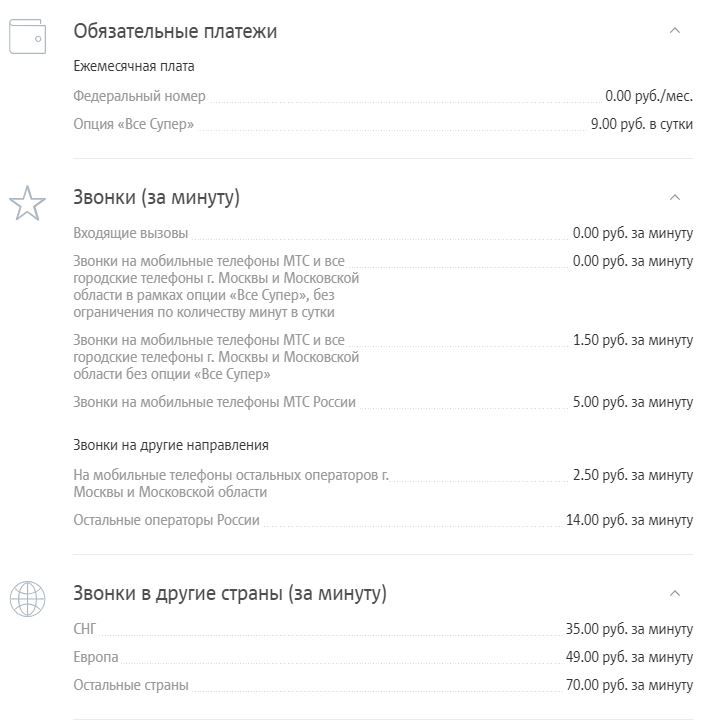Viewport: 724px width, 727px height.
Task: Select the Федеральный номер row label
Action: pos(139,96)
